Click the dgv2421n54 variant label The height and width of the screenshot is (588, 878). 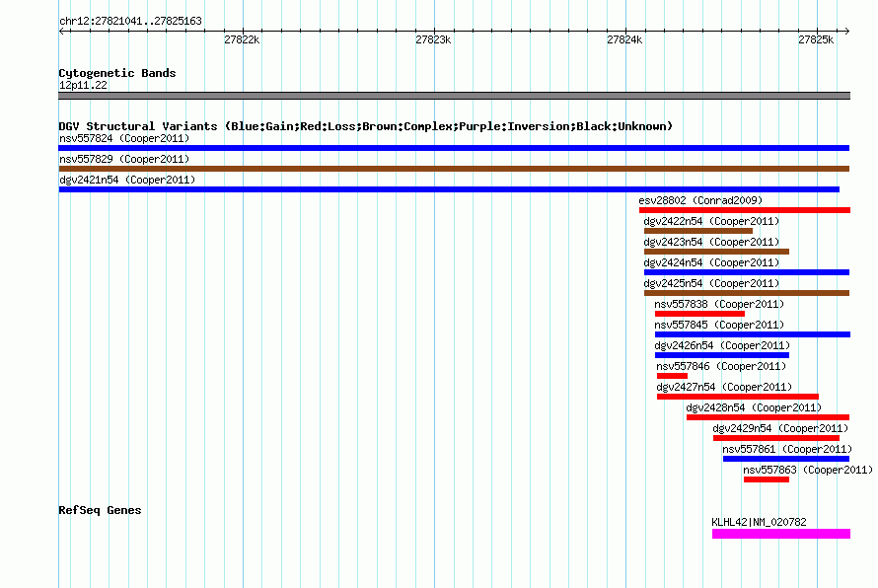pos(127,180)
